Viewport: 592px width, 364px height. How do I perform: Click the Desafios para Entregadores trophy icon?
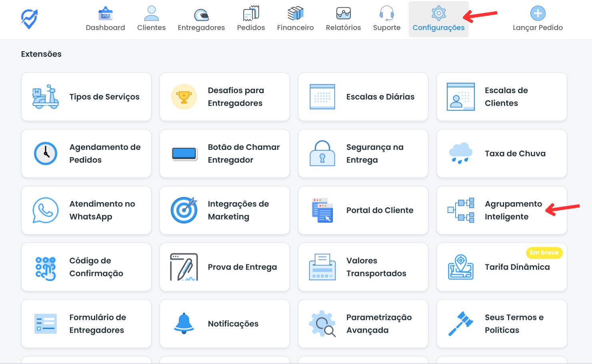pos(184,97)
